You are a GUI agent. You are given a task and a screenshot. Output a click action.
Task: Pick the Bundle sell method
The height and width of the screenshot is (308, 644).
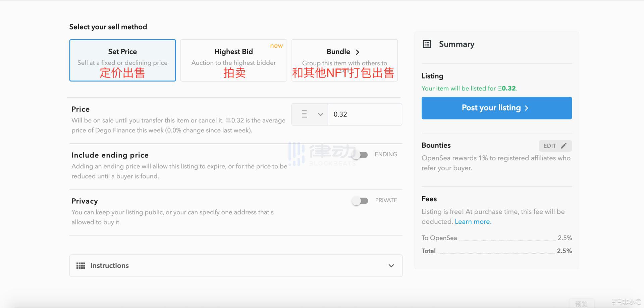point(344,60)
